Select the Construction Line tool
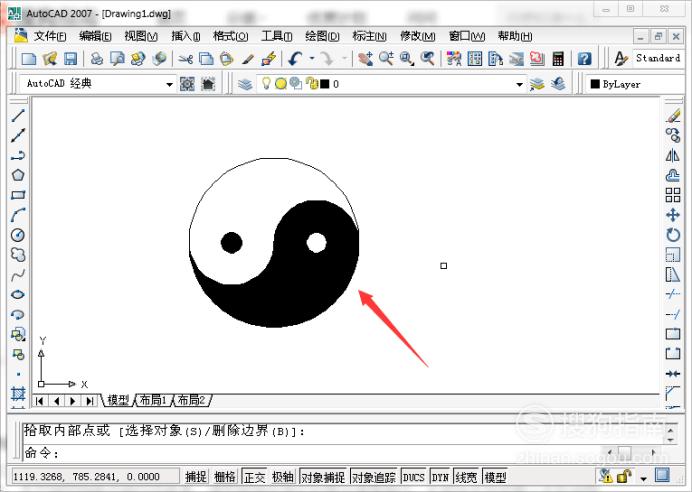This screenshot has width=692, height=492. 18,135
